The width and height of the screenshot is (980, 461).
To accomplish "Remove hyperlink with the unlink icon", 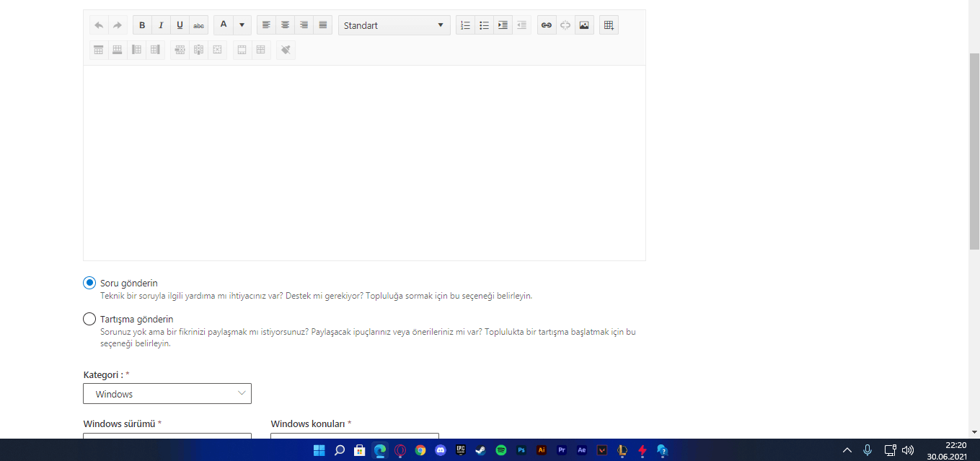I will (x=565, y=25).
